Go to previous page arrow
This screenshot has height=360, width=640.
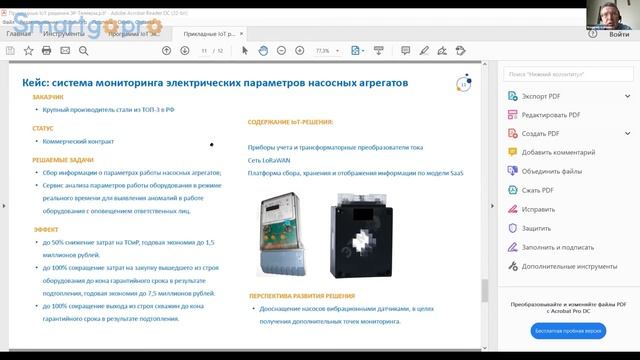[166, 51]
